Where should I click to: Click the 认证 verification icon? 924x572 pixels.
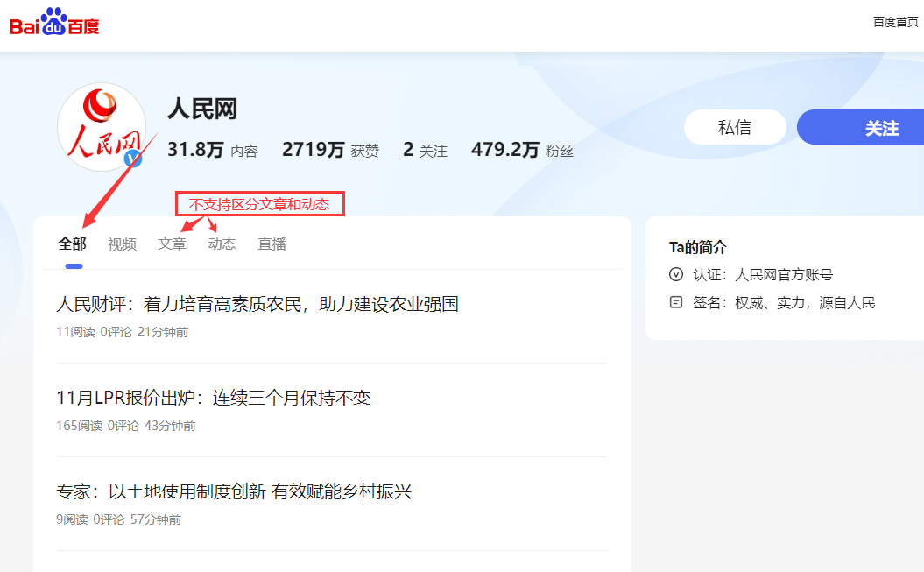click(676, 274)
